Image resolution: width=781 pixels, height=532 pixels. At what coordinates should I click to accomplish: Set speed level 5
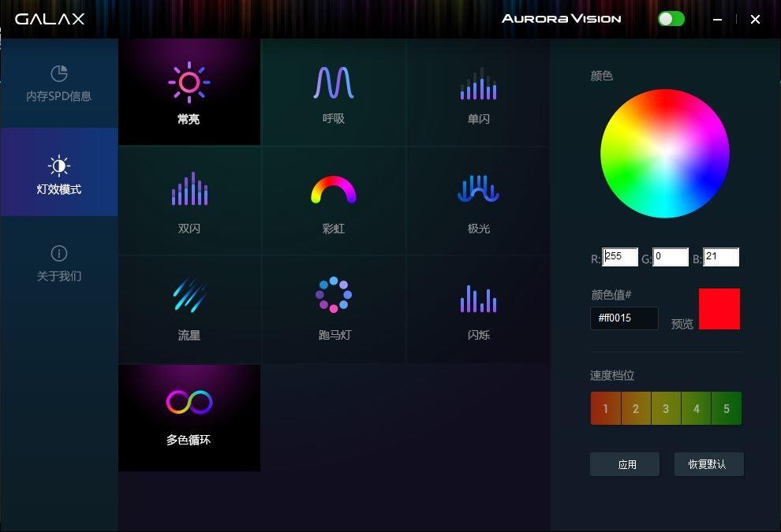coord(727,408)
